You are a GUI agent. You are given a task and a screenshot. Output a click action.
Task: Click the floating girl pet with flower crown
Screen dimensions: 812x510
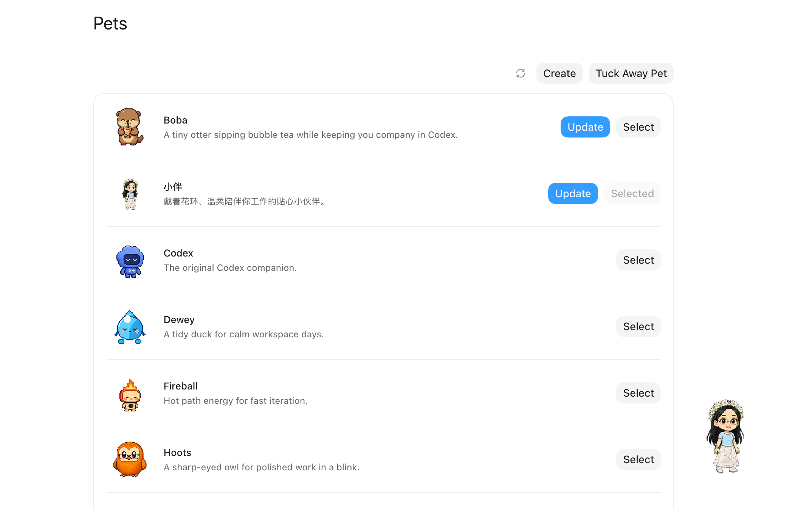click(x=726, y=436)
